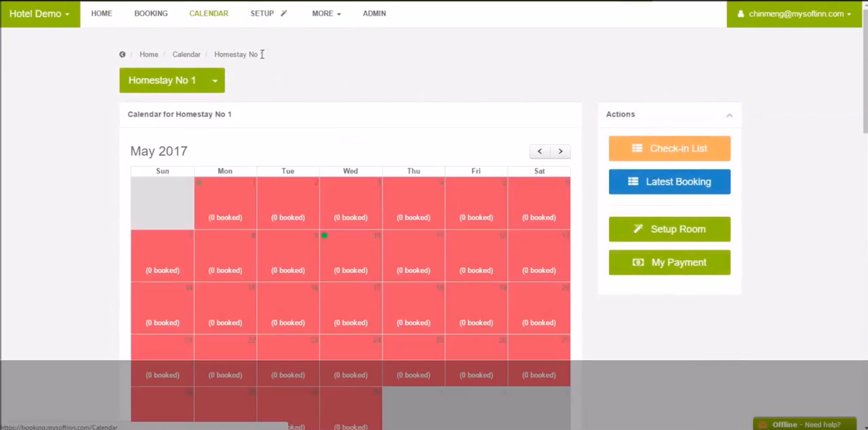
Task: Open My Payment button
Action: [670, 262]
